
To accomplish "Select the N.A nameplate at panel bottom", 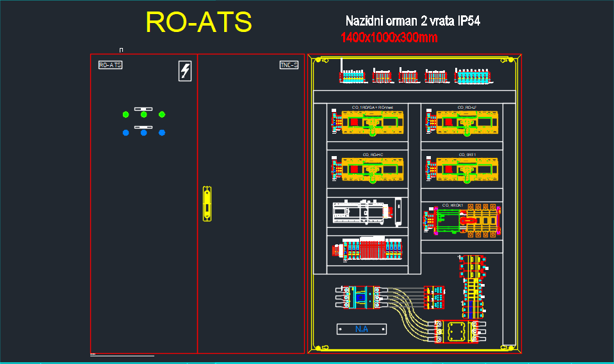I will (362, 329).
